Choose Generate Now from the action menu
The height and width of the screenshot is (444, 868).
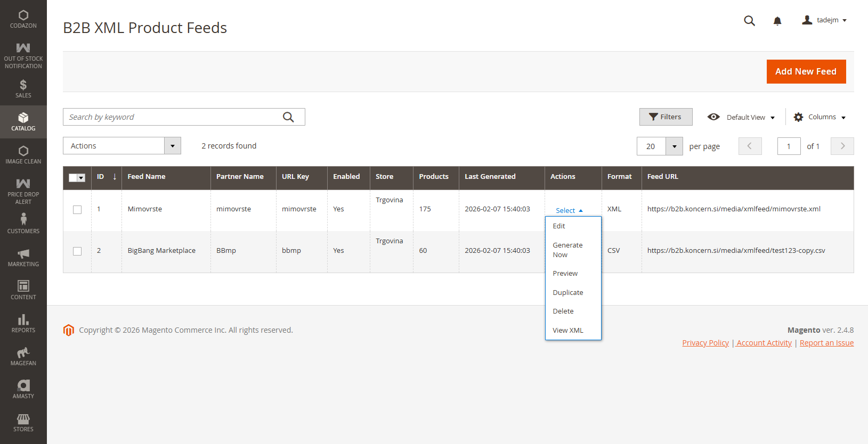[567, 250]
